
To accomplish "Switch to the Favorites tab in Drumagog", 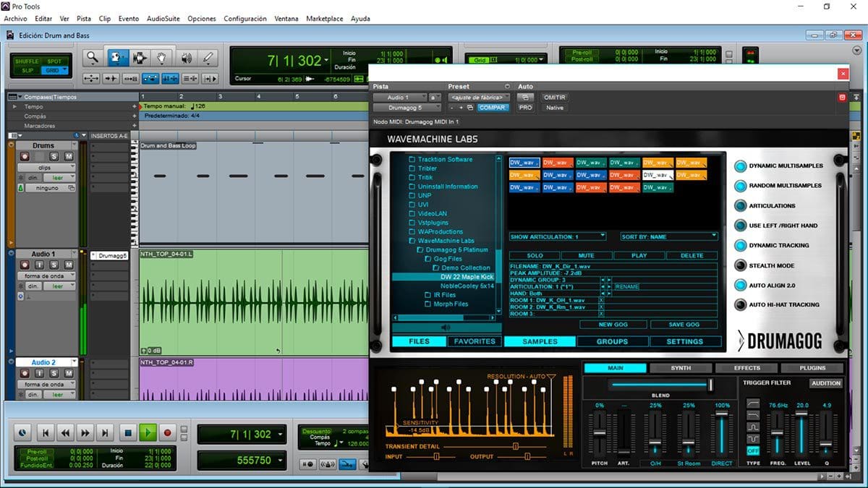I will pos(475,341).
